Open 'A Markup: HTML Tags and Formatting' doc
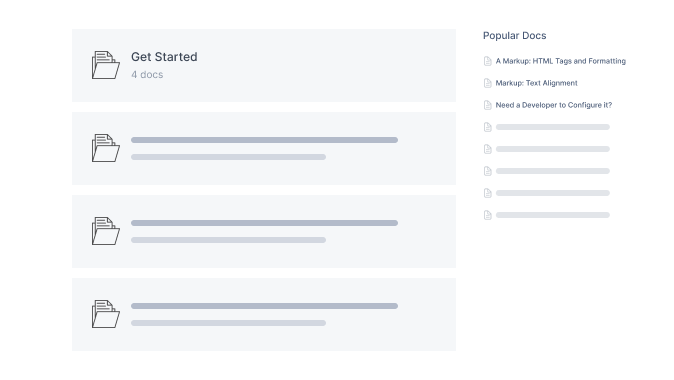Viewport: 674px width, 380px height. pos(561,61)
